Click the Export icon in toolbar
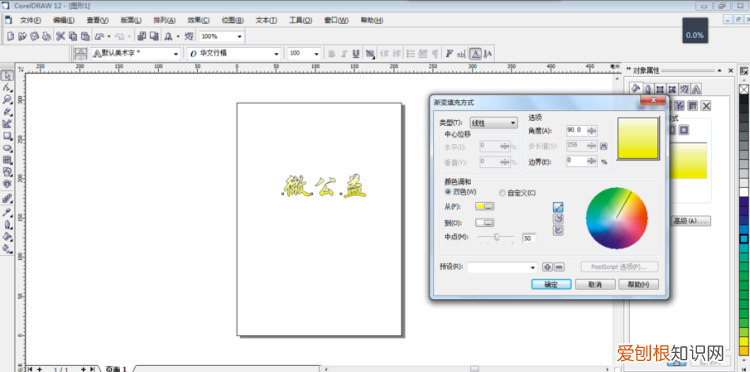This screenshot has height=372, width=750. point(154,36)
